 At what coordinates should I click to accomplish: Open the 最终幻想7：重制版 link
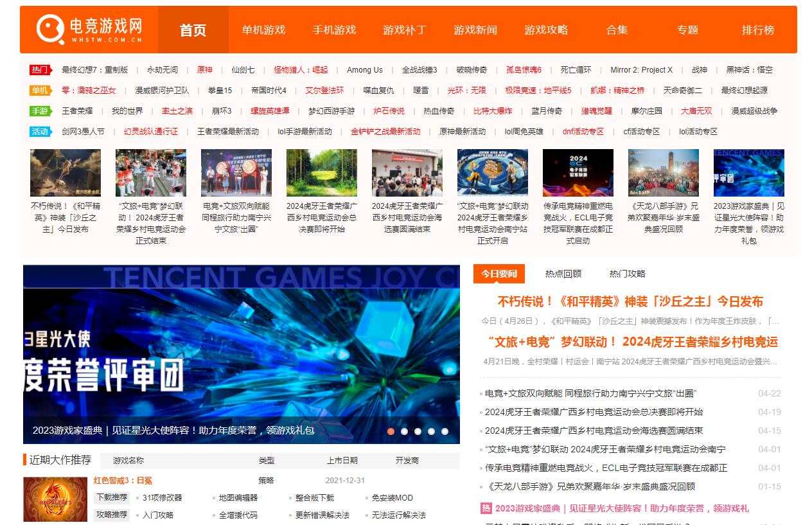pyautogui.click(x=94, y=69)
